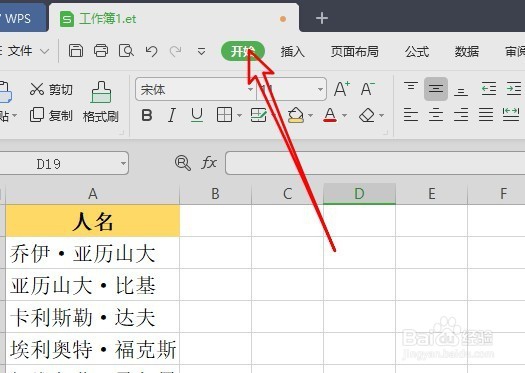Select column B header

tap(215, 194)
